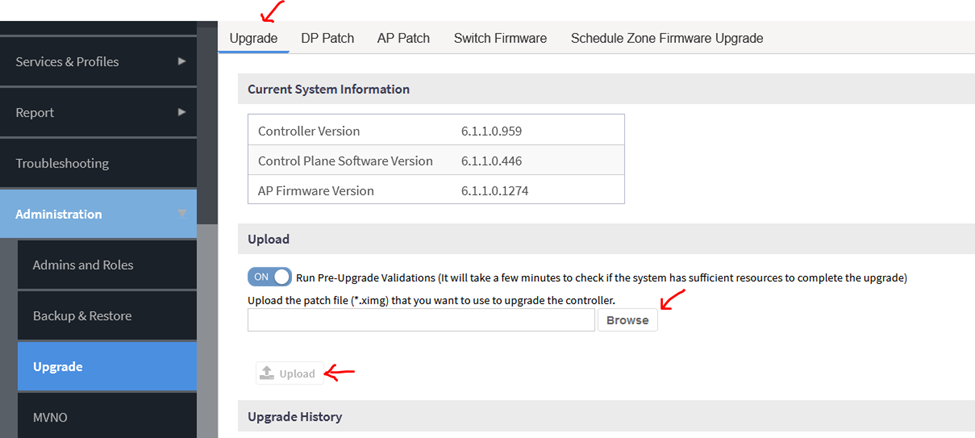Select Upgrade in the sidebar
Screen dimensions: 975x438
(x=107, y=367)
